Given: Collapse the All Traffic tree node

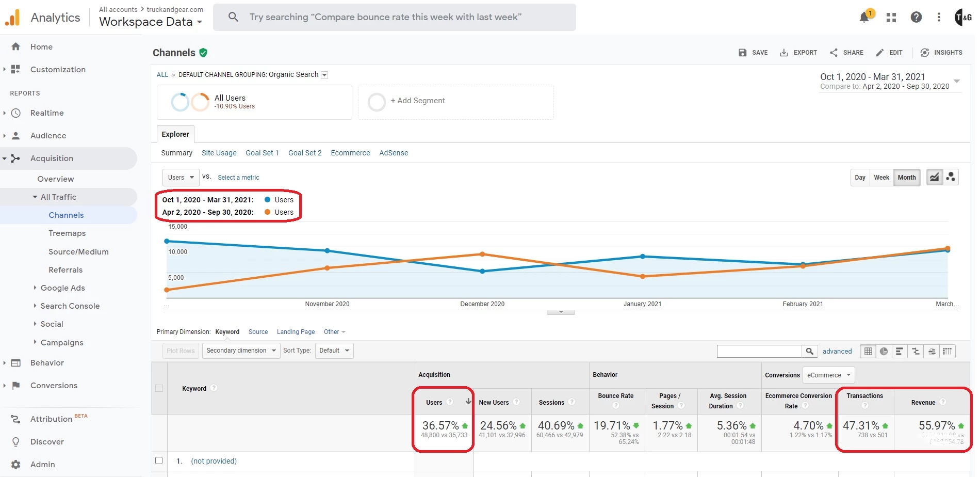Looking at the screenshot, I should pyautogui.click(x=35, y=197).
